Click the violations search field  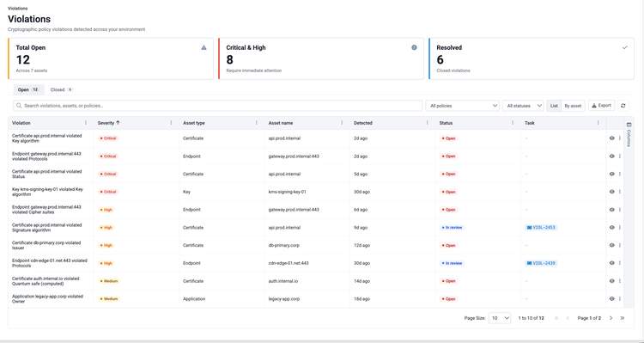[218, 106]
